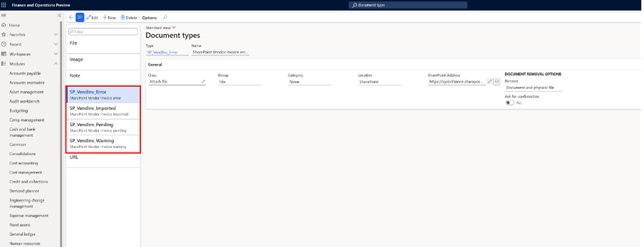Open General ledger module

coord(22,234)
